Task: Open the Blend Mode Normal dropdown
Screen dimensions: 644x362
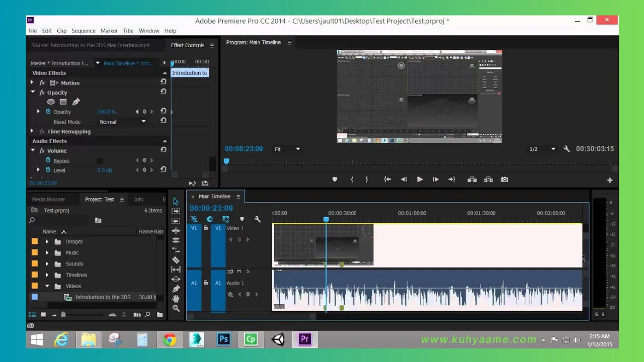Action: pyautogui.click(x=122, y=122)
